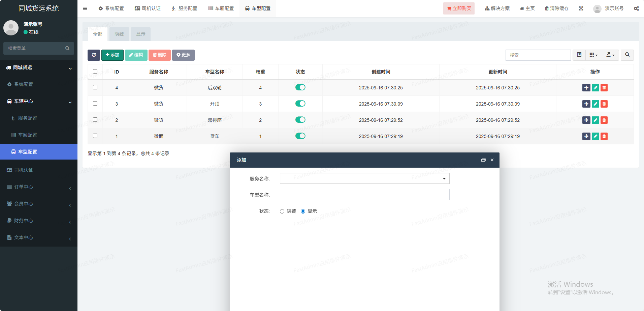
Task: Click the 车型名称 input field in dialog
Action: (364, 195)
